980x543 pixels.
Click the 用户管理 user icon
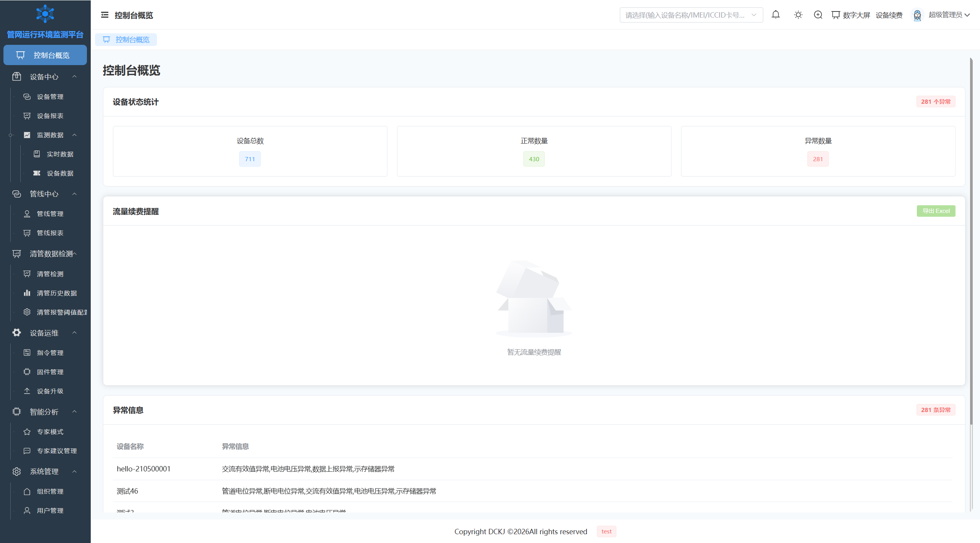(x=27, y=510)
